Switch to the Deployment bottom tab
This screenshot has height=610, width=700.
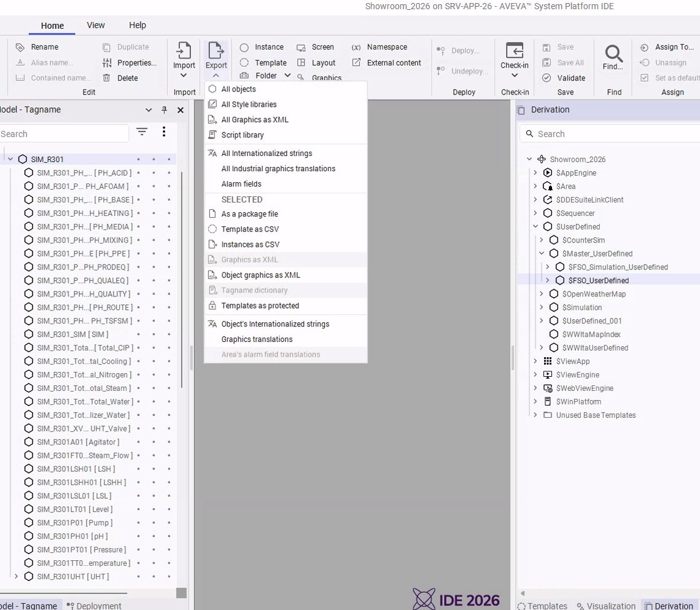point(94,606)
